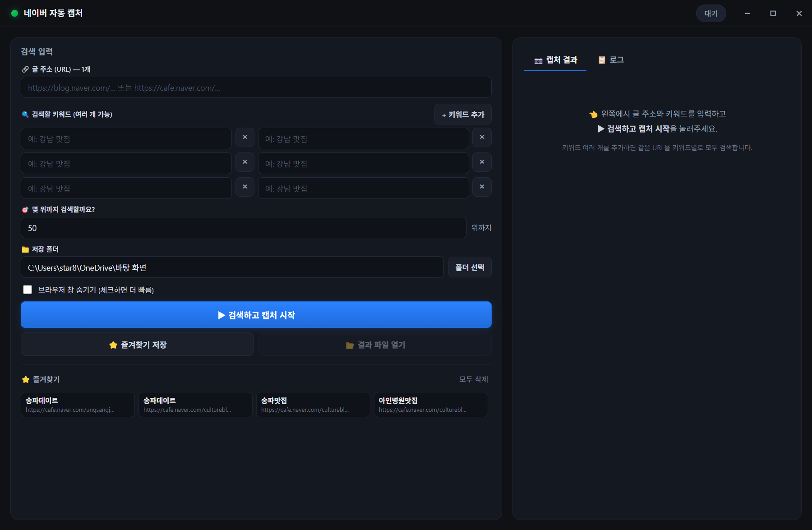Select 송파데이트 favorite with ungsangj URL

coord(78,405)
